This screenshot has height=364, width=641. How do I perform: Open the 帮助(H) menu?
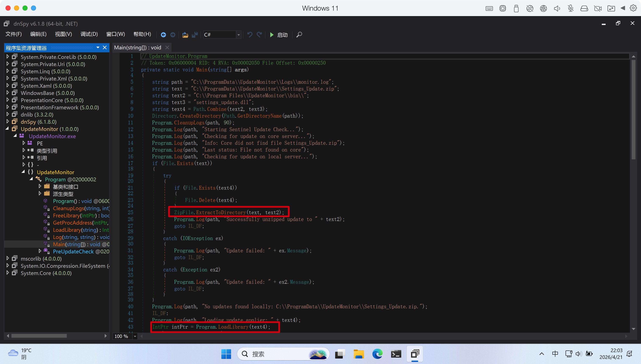click(142, 34)
